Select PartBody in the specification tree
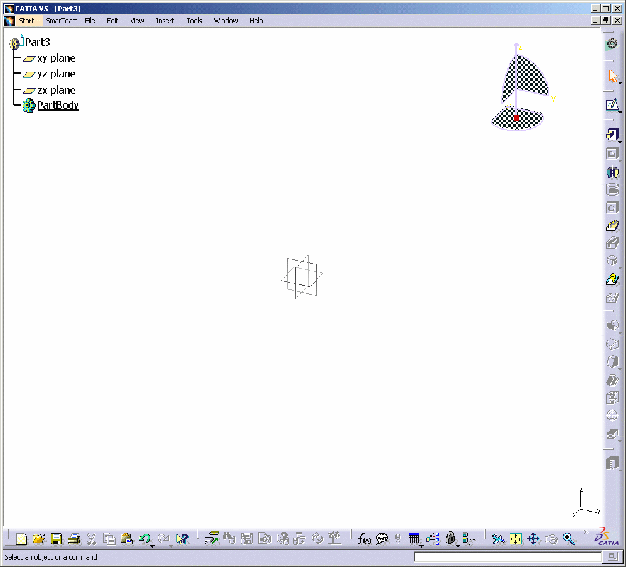The image size is (626, 567). [x=58, y=105]
